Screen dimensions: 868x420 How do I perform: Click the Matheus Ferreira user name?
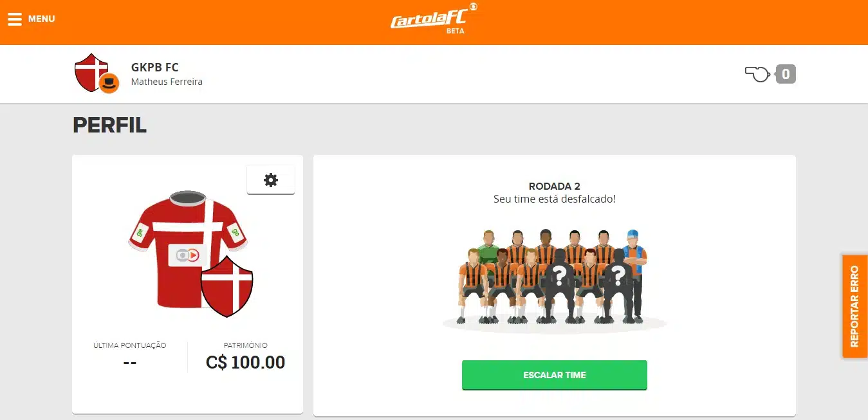[x=167, y=82]
